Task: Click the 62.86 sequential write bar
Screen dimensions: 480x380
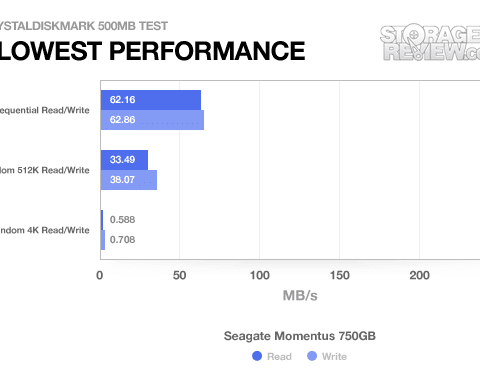Action: [152, 120]
